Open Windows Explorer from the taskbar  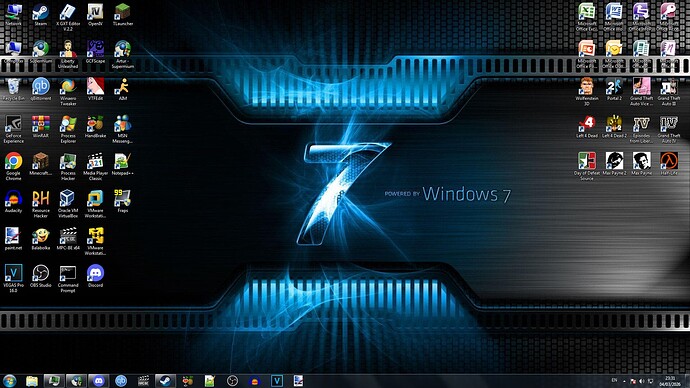(x=32, y=381)
